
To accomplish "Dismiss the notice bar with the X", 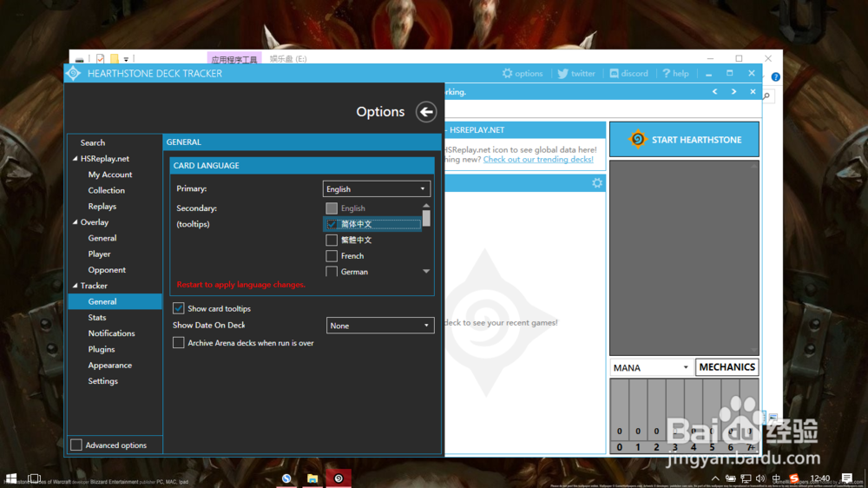I will click(x=753, y=92).
